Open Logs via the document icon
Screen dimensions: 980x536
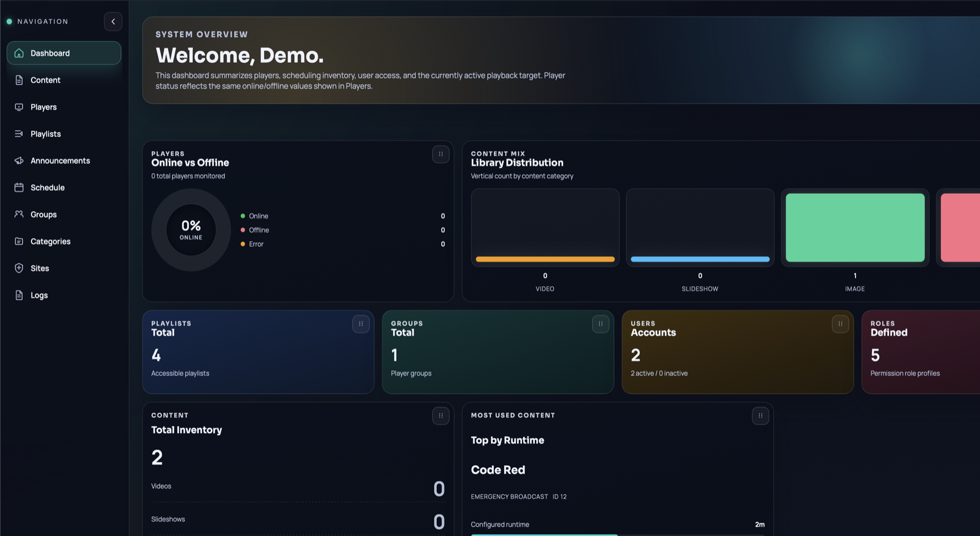[19, 295]
